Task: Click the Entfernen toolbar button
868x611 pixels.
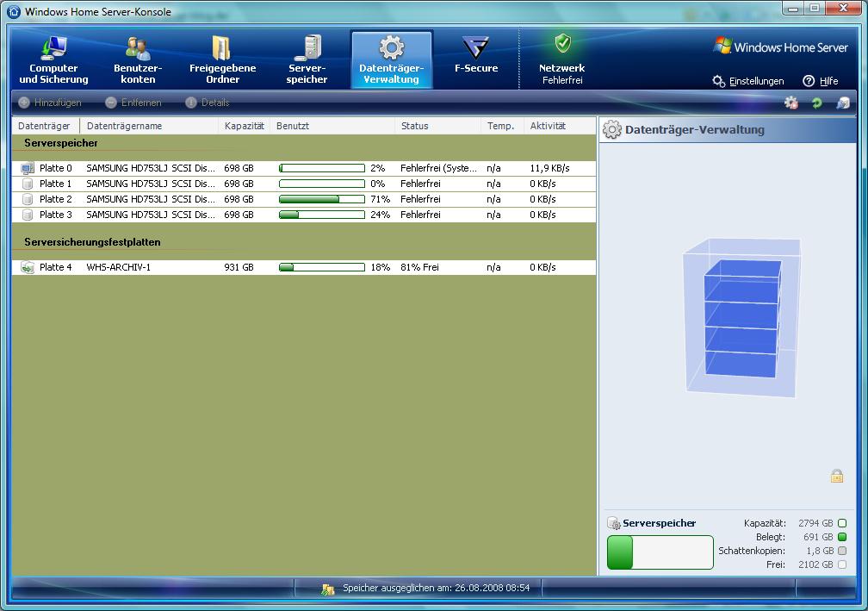Action: [x=133, y=103]
